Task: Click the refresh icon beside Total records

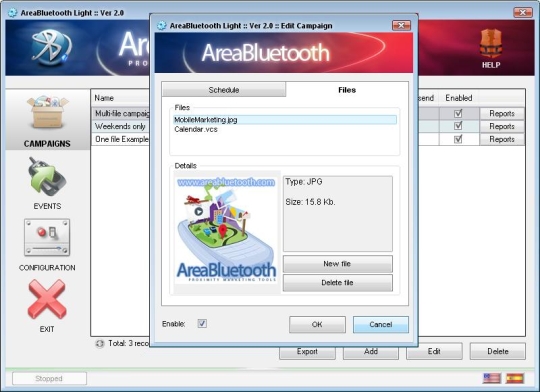Action: pyautogui.click(x=100, y=343)
